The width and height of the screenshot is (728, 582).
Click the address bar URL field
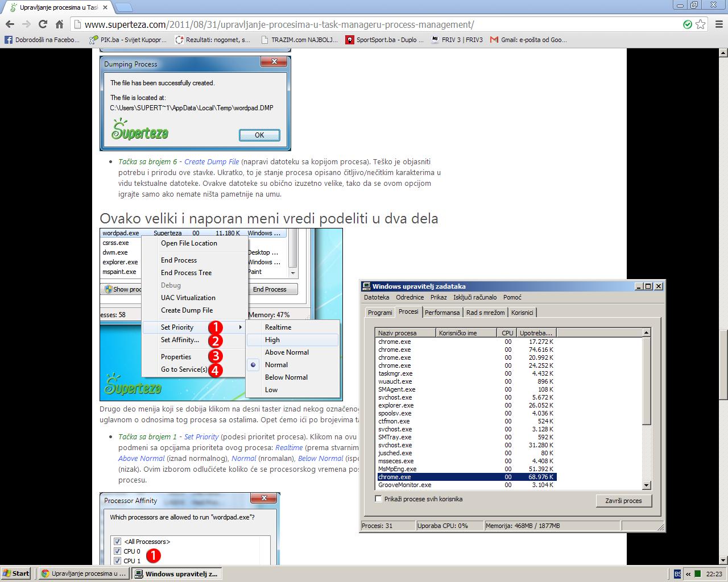(x=375, y=24)
